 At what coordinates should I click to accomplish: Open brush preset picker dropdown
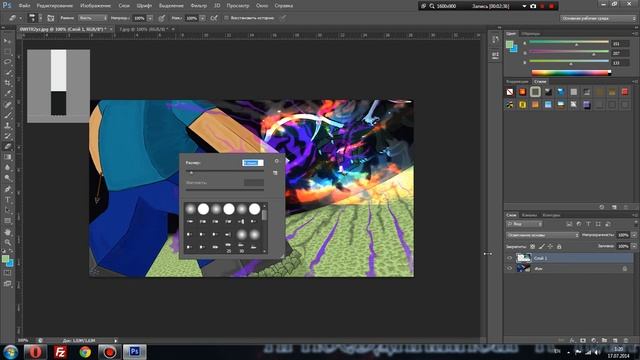coord(40,18)
